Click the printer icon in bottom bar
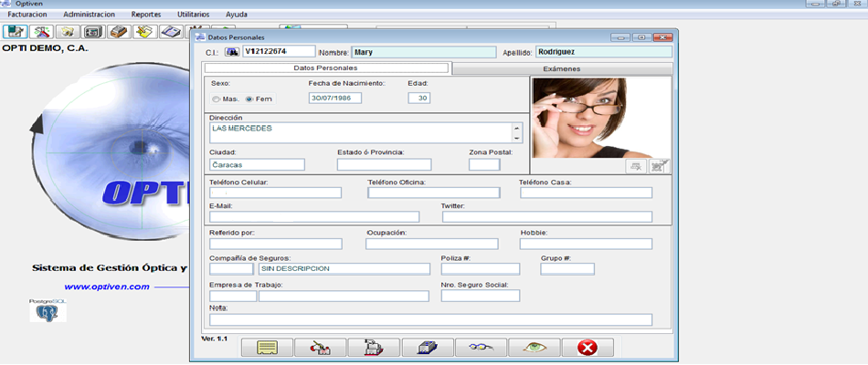868x365 pixels. pos(374,348)
